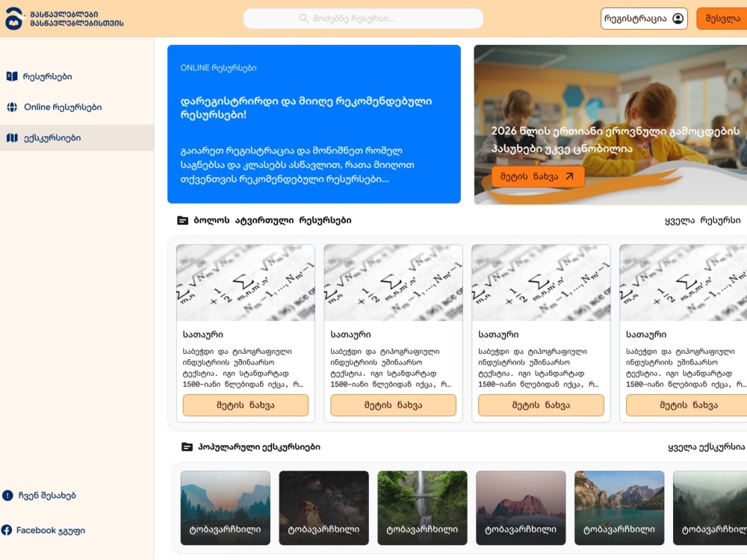Open first excursion thumbnail with misty mountains
This screenshot has width=747, height=560.
226,508
